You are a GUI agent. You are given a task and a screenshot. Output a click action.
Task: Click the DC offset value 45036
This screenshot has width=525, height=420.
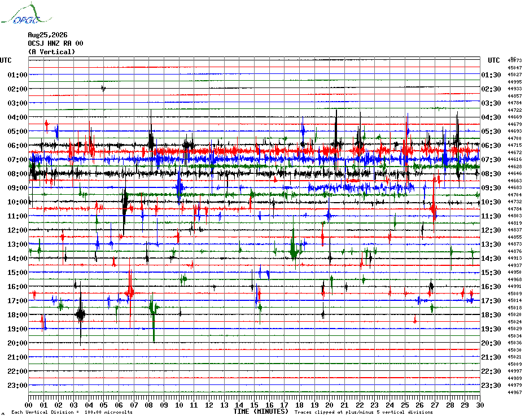[515, 343]
